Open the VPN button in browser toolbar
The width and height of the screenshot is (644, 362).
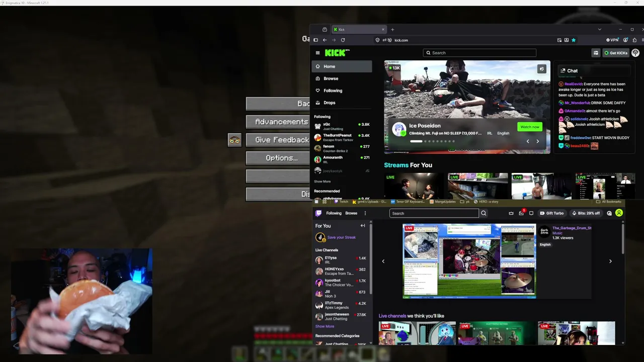pyautogui.click(x=612, y=40)
